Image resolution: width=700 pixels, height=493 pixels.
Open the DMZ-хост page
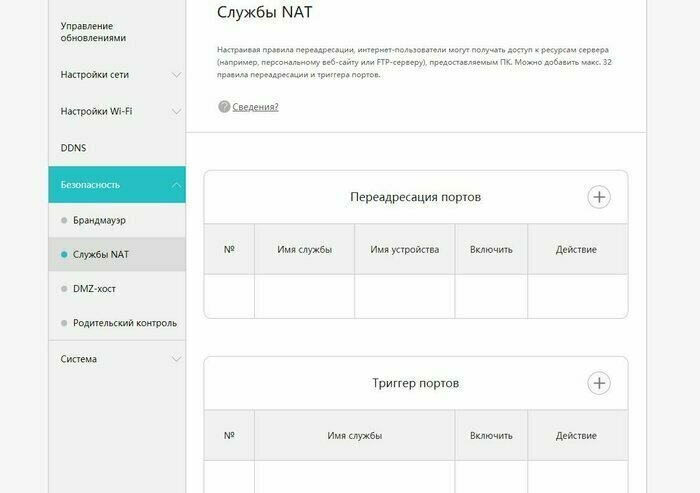pyautogui.click(x=94, y=288)
